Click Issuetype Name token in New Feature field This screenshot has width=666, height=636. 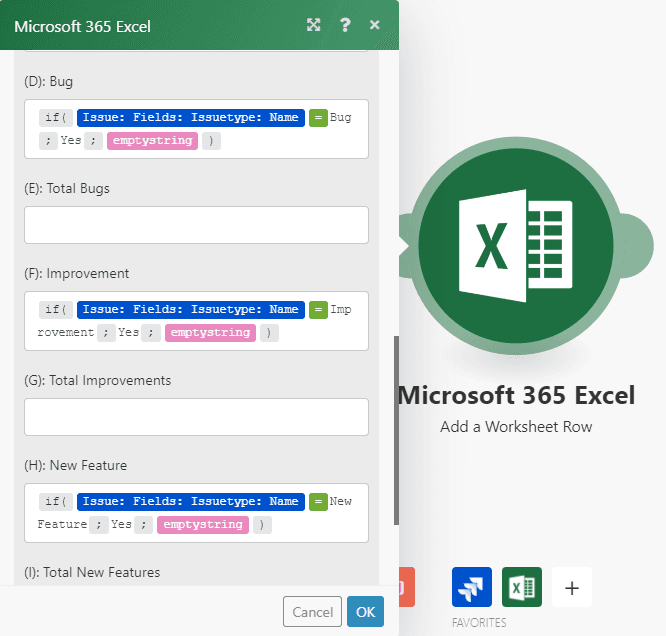[190, 501]
